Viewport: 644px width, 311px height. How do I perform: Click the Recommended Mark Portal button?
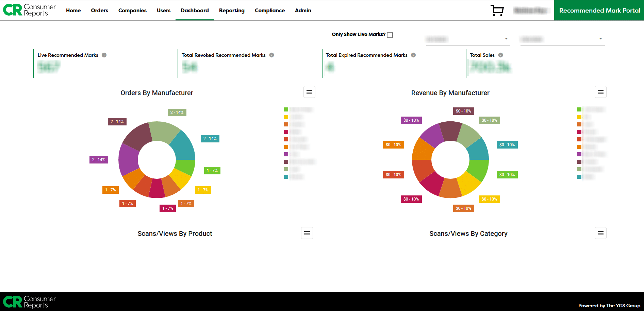pos(599,11)
